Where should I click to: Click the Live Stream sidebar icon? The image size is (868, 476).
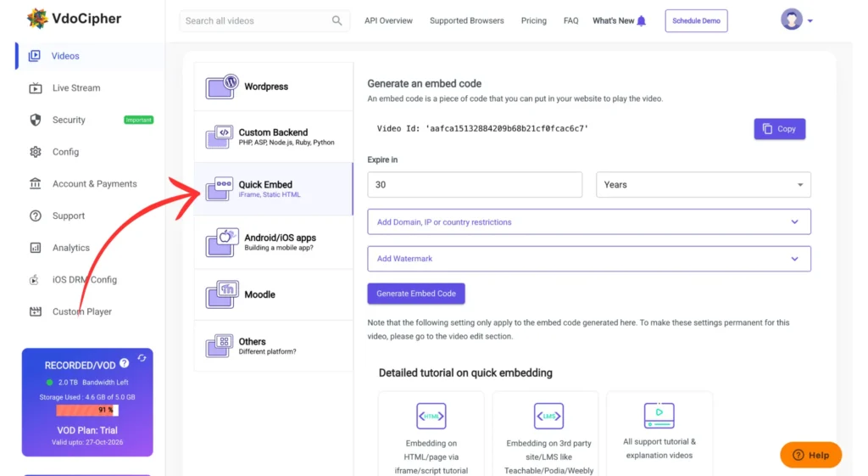point(36,88)
